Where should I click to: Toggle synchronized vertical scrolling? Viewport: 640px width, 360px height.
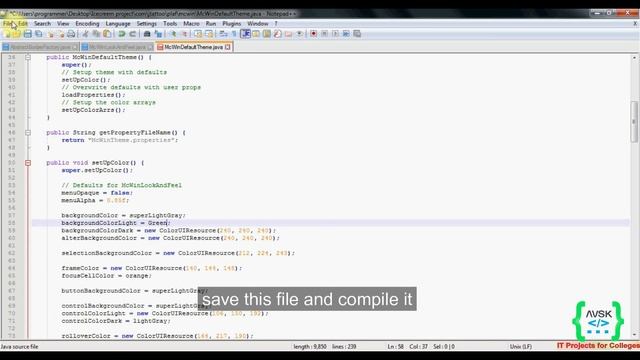point(198,34)
